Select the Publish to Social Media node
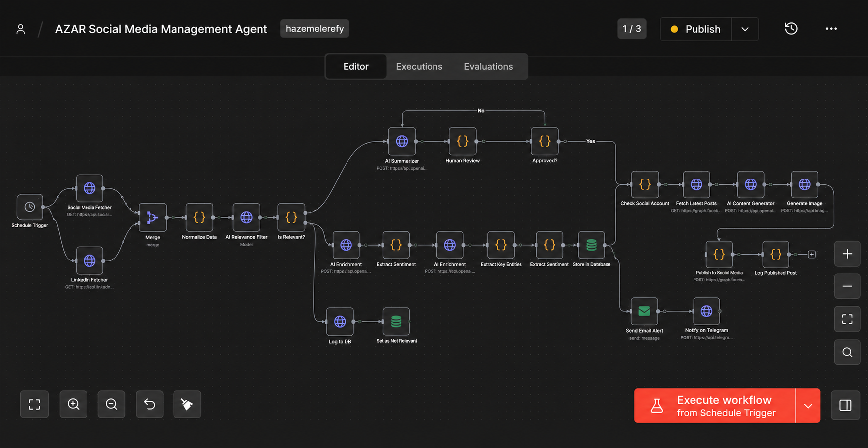The width and height of the screenshot is (868, 448). click(x=719, y=254)
